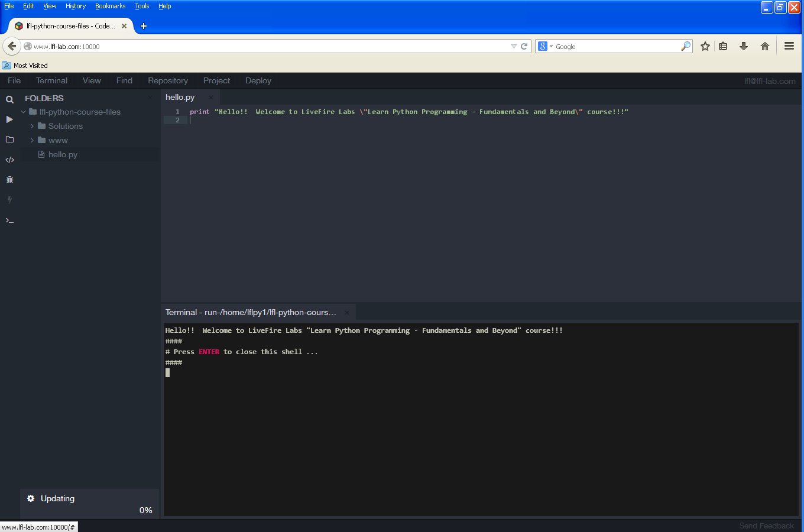Select hello.py in the folder tree
Image resolution: width=804 pixels, height=532 pixels.
63,154
